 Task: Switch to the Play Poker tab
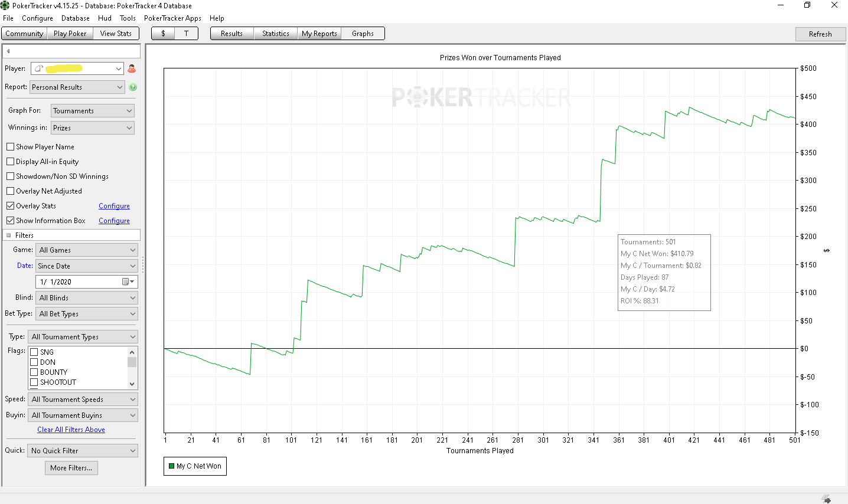coord(70,34)
